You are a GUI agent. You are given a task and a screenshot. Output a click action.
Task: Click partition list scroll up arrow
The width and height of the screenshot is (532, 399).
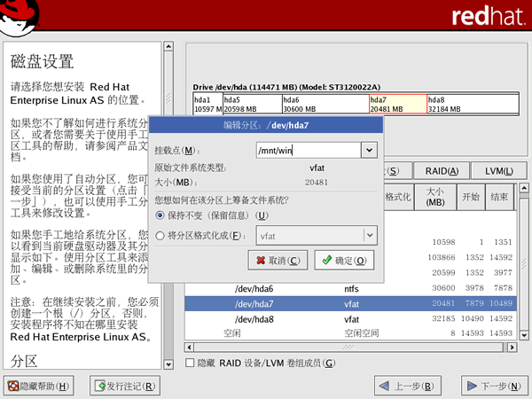pyautogui.click(x=524, y=188)
